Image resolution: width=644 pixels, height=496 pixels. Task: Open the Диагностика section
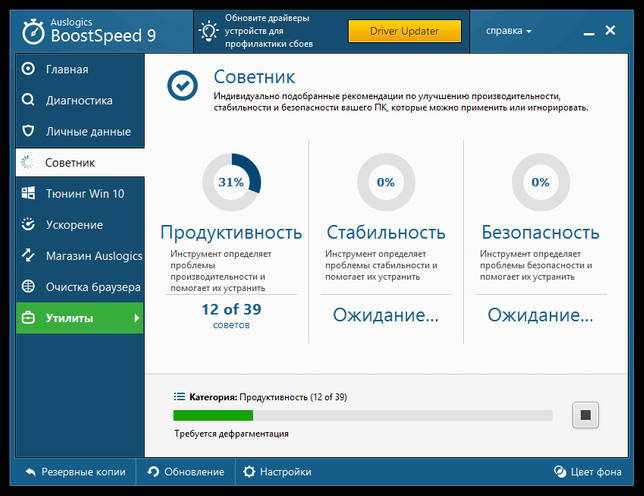[x=80, y=100]
